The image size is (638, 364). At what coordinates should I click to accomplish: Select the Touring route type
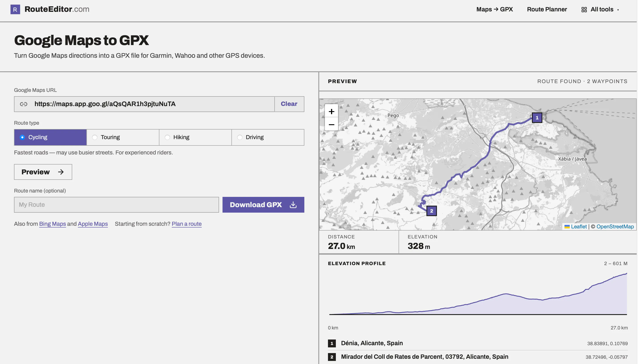point(123,137)
